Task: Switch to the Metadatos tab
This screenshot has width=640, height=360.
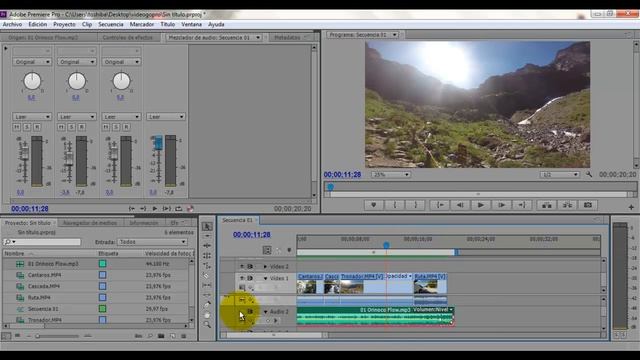Action: pos(287,38)
